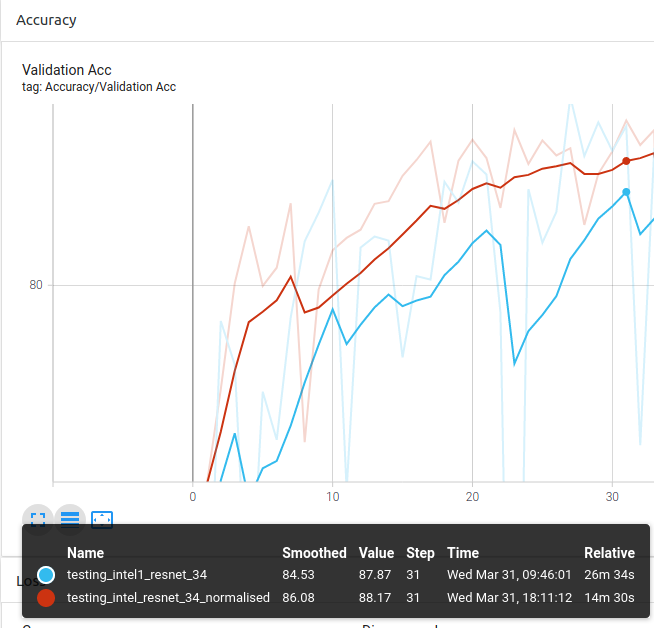Click the expand chart size icon
The image size is (654, 628).
tap(38, 519)
